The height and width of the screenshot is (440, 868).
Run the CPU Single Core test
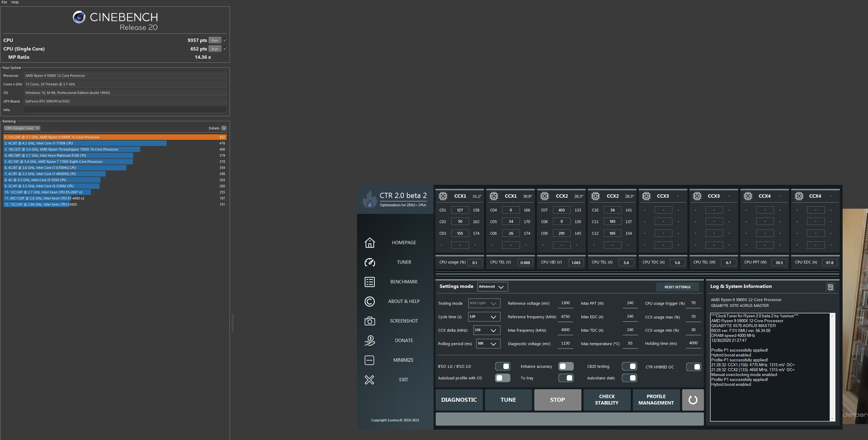(215, 49)
